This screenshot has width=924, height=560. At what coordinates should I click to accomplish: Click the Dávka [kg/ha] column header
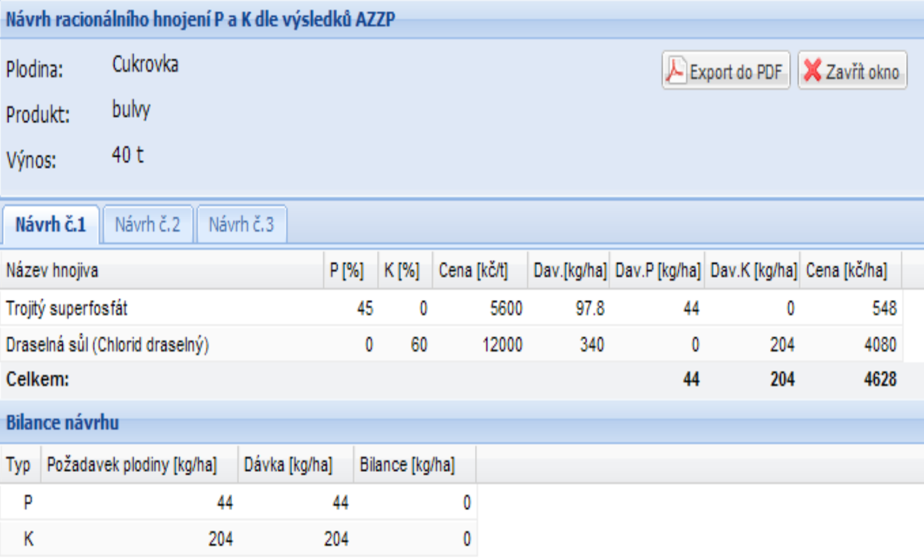click(296, 465)
